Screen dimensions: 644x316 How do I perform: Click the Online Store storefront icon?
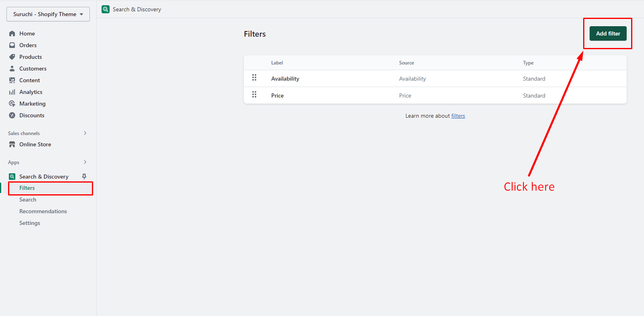pyautogui.click(x=12, y=144)
